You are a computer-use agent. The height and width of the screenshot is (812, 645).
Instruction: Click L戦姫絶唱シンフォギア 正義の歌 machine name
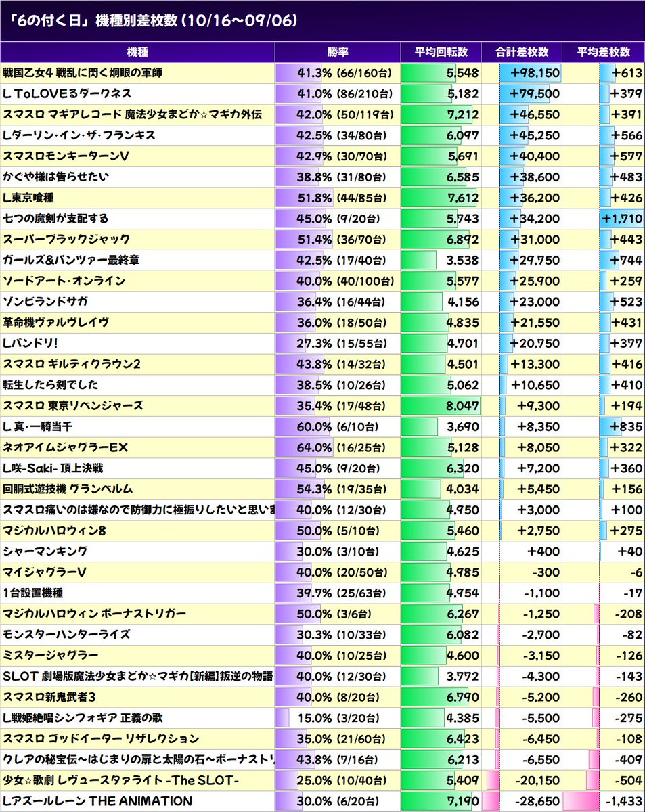(x=83, y=718)
